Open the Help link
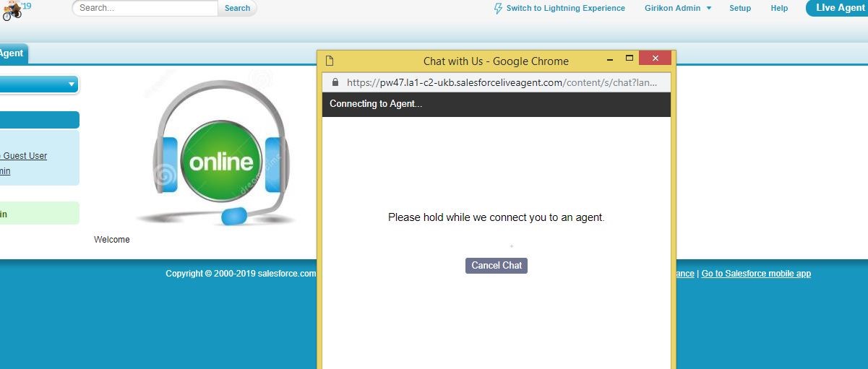868x369 pixels. tap(779, 8)
